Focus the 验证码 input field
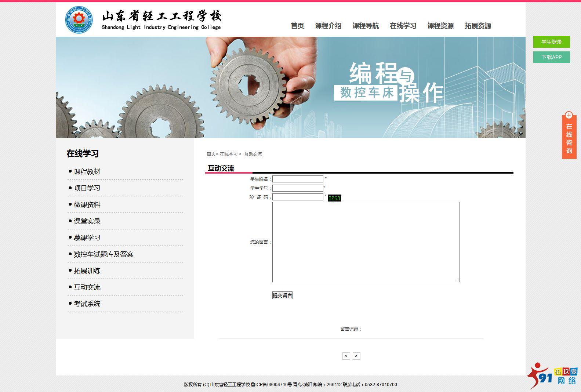 pos(298,197)
